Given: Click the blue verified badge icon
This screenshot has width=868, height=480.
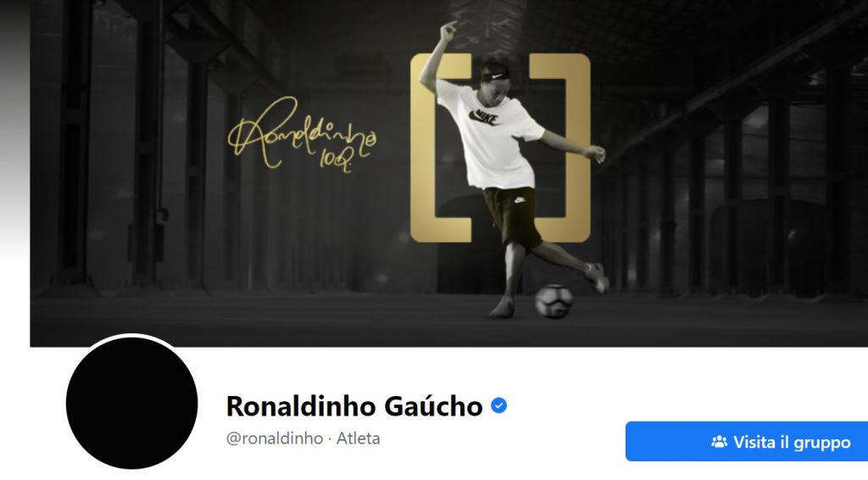Looking at the screenshot, I should 498,406.
